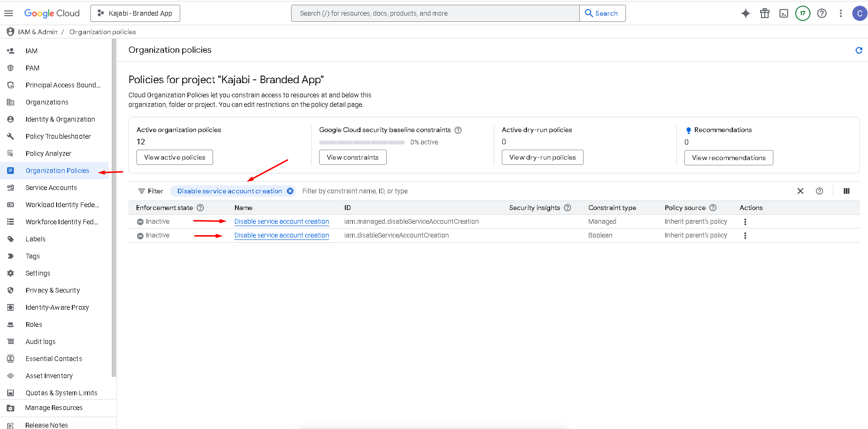Open Settings in the sidebar
868x429 pixels.
(x=55, y=273)
